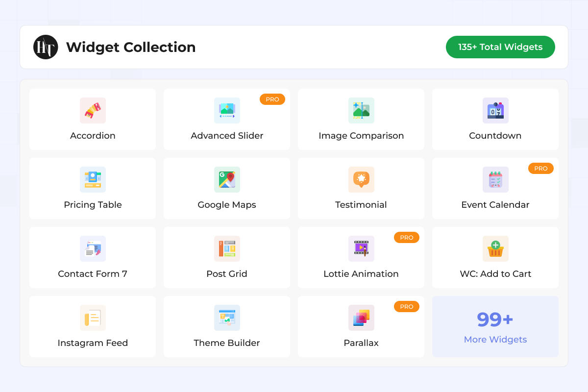Click the Parallax widget icon
Viewport: 588px width, 392px height.
click(361, 318)
